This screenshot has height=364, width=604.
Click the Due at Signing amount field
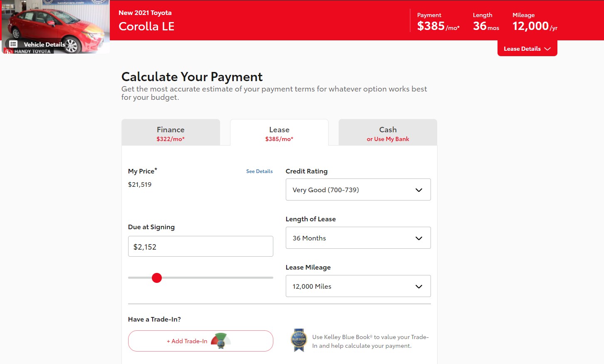point(201,247)
